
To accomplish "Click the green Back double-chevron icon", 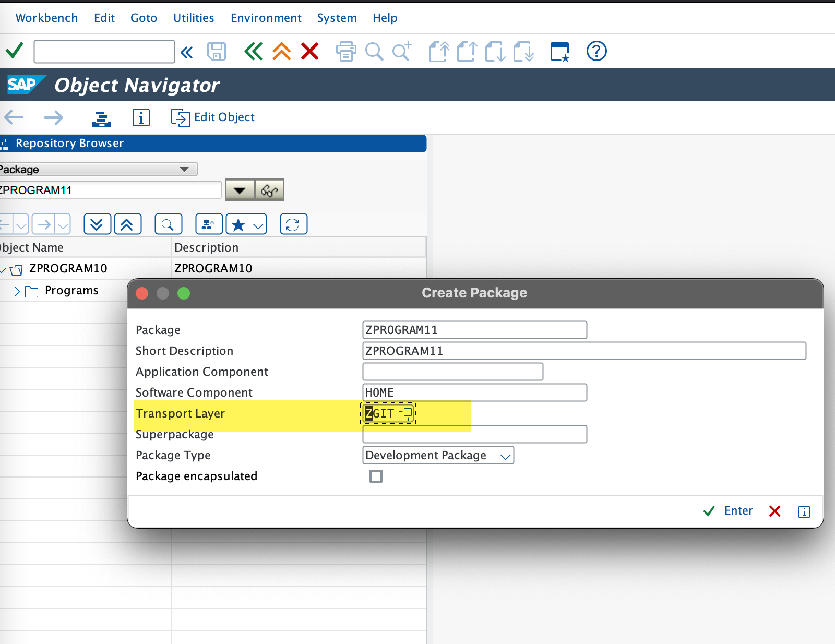I will click(254, 51).
